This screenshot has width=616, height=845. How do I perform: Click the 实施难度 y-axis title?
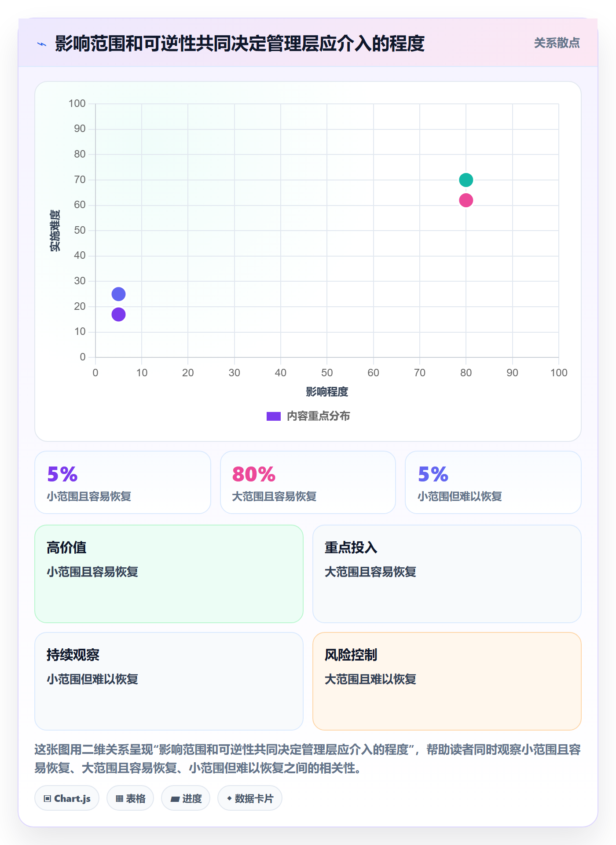tap(55, 231)
